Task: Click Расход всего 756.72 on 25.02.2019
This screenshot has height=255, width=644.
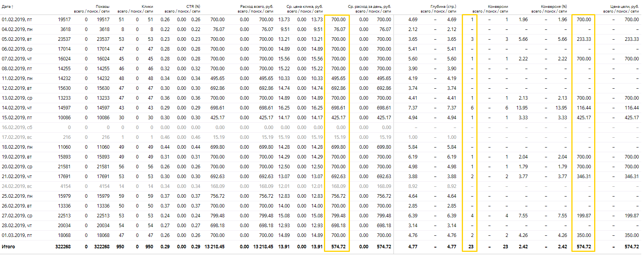Action: 218,196
